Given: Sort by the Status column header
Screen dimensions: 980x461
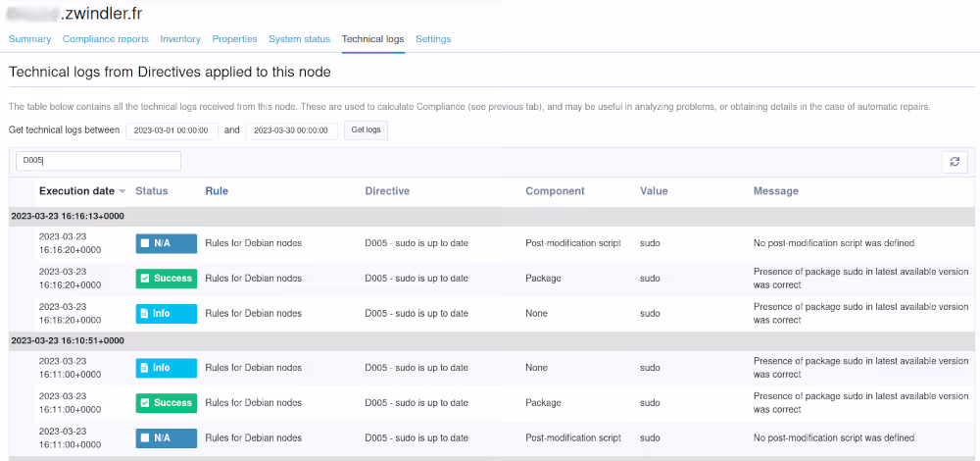Looking at the screenshot, I should pyautogui.click(x=152, y=191).
